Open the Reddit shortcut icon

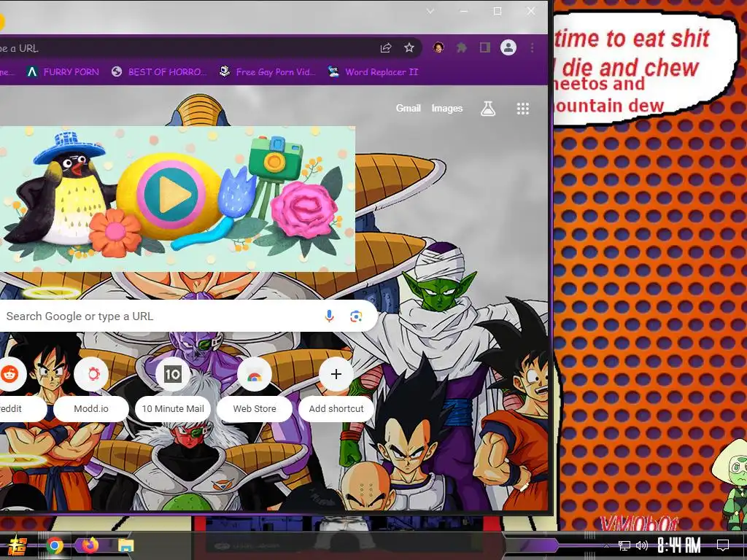[x=9, y=374]
